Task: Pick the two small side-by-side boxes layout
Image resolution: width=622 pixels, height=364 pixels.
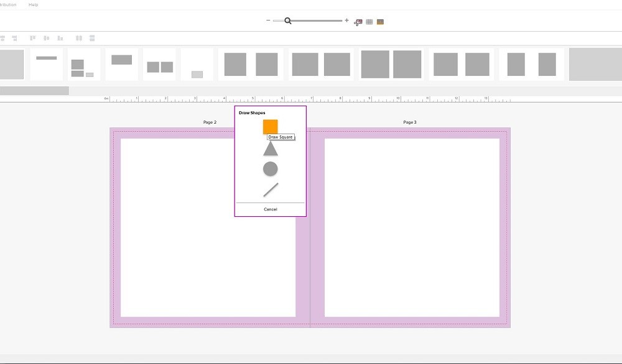Action: 159,65
